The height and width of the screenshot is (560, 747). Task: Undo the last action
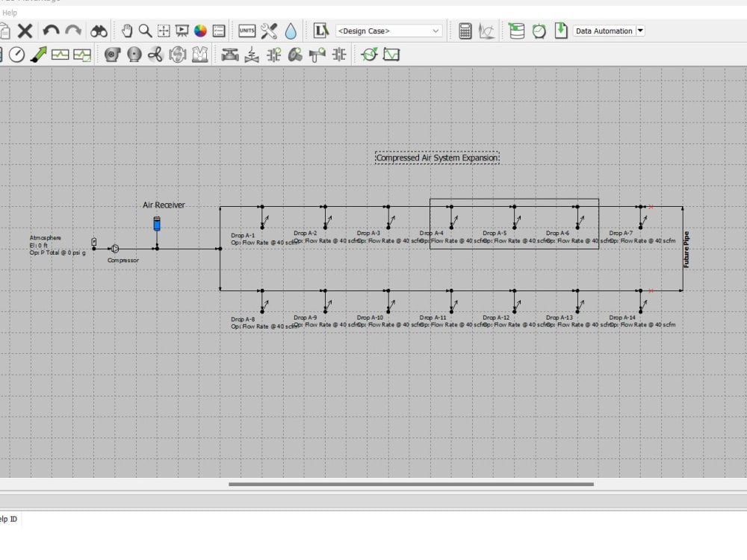(x=50, y=31)
